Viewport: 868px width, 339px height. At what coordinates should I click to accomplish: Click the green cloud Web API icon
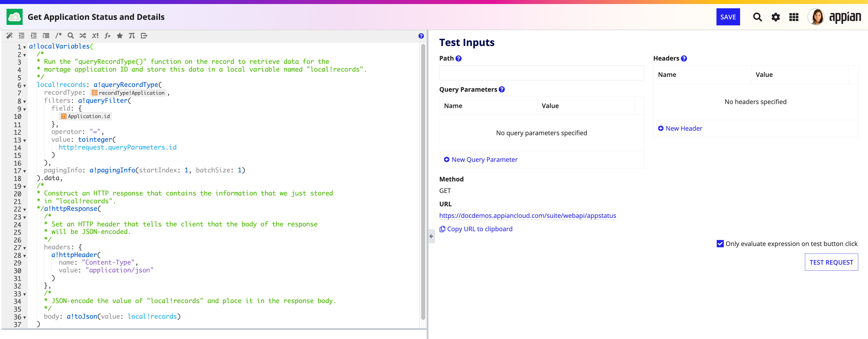tap(15, 17)
